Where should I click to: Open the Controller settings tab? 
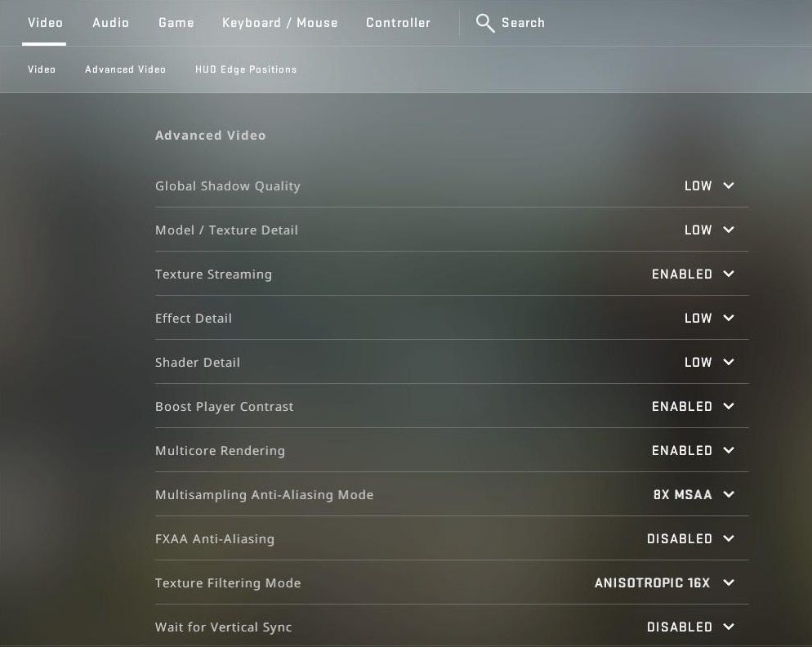pyautogui.click(x=398, y=23)
